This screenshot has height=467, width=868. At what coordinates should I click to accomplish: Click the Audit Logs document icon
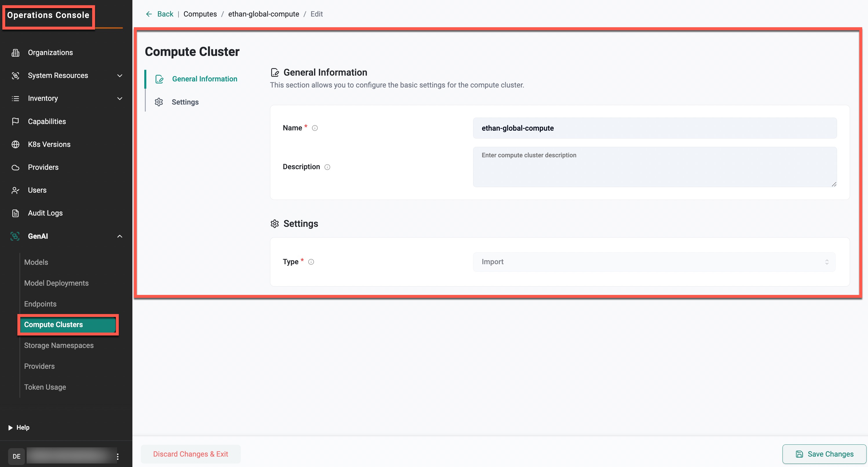click(x=15, y=213)
